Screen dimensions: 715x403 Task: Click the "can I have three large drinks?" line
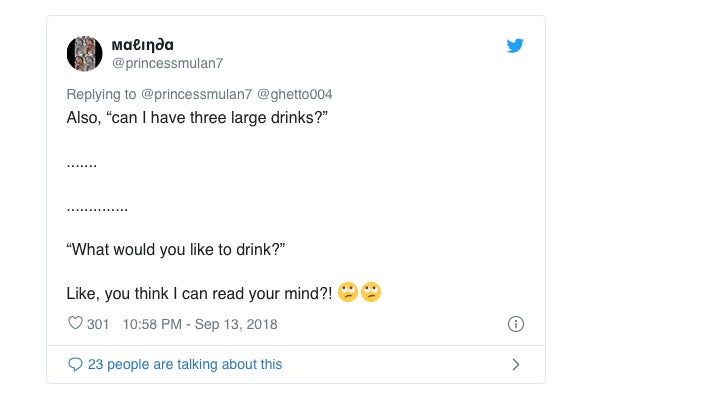pyautogui.click(x=197, y=118)
